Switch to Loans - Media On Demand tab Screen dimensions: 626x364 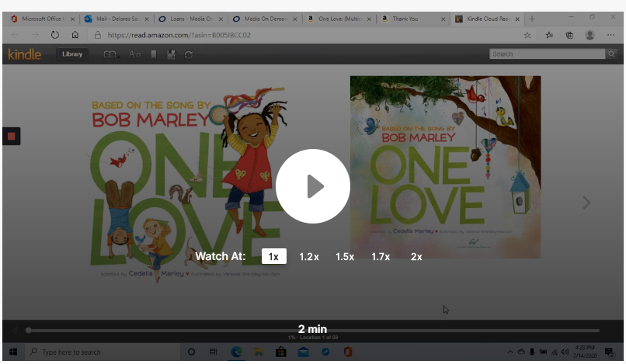tap(192, 19)
